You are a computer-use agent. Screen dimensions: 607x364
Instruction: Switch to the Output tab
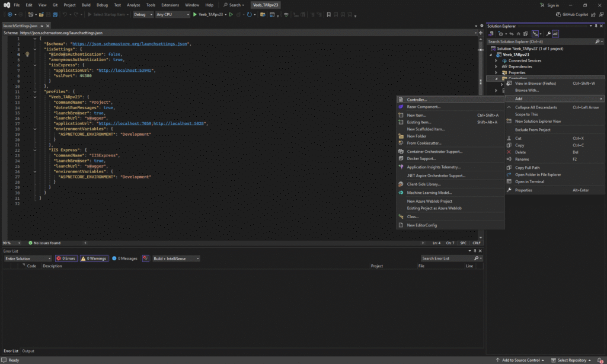pyautogui.click(x=28, y=351)
